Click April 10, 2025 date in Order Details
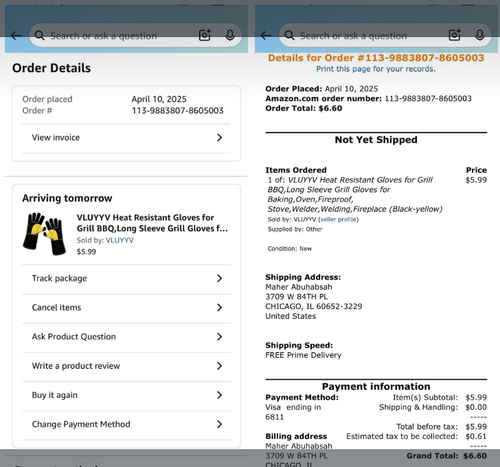The height and width of the screenshot is (467, 500). 159,99
